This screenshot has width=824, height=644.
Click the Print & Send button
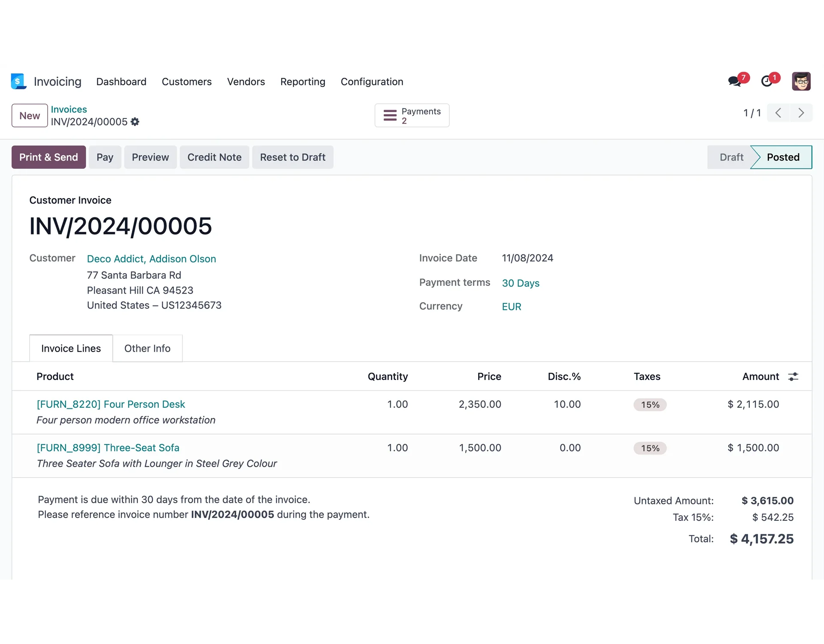(x=48, y=157)
